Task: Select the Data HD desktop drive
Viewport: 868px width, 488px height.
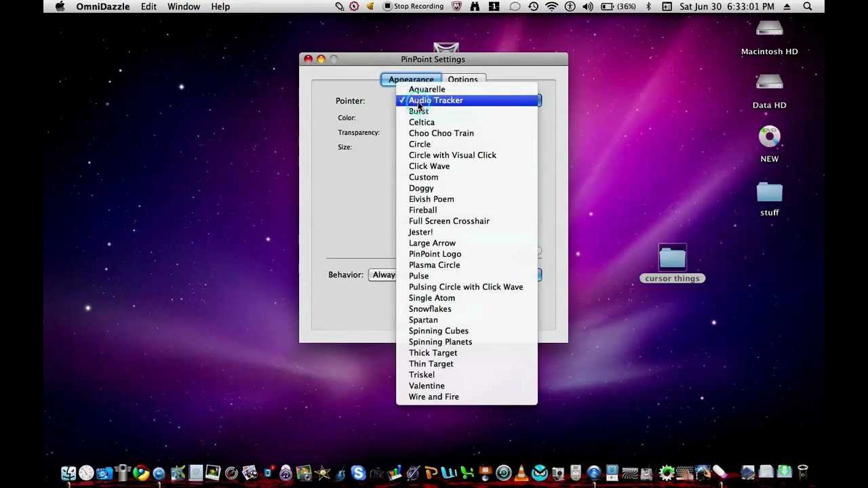Action: 769,91
